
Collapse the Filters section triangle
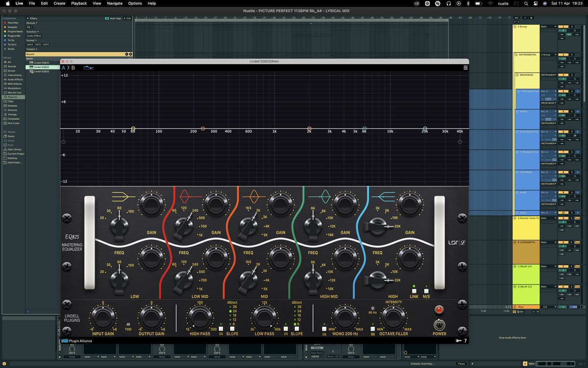click(x=28, y=18)
